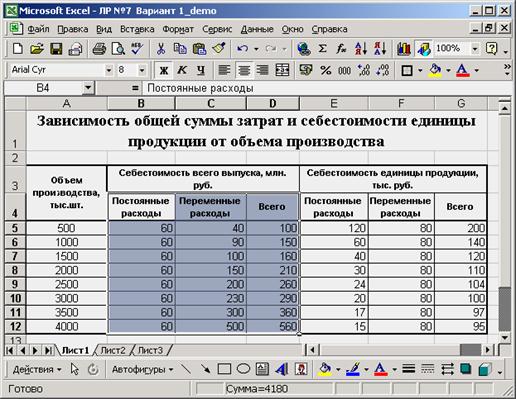Open Print Preview magnifier icon
Image resolution: width=516 pixels, height=399 pixels.
[x=118, y=49]
